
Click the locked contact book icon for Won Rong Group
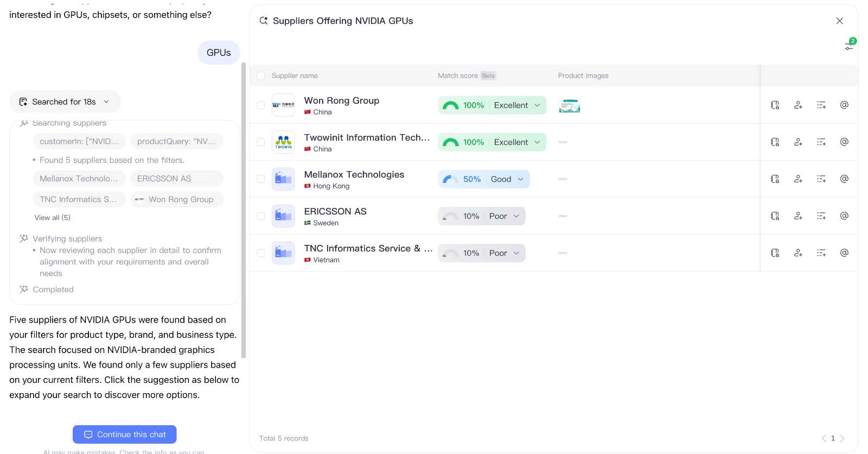tap(775, 105)
